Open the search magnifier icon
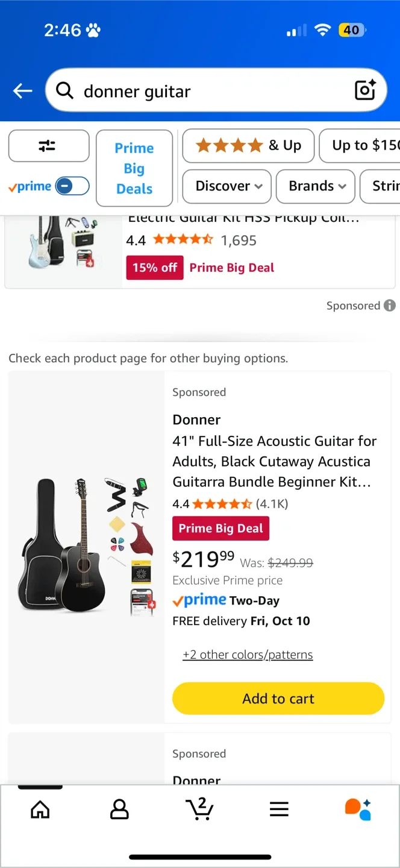The width and height of the screenshot is (400, 868). pos(64,90)
